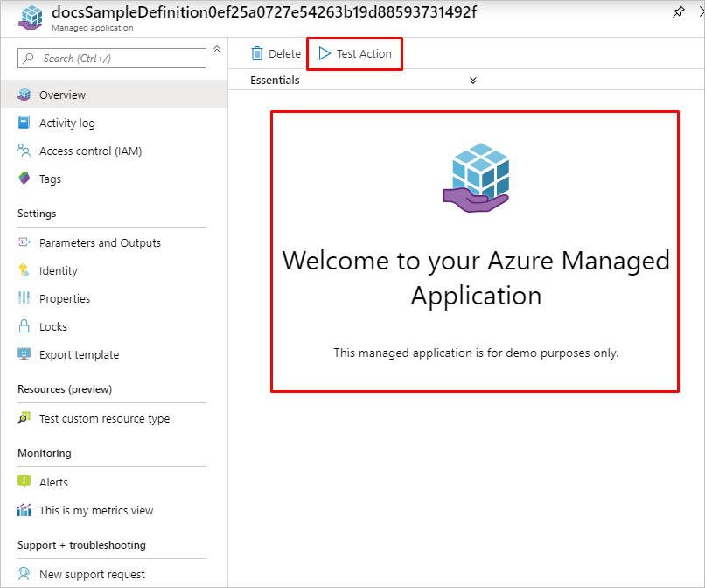The width and height of the screenshot is (705, 588).
Task: Collapse the sidebar using the caret arrow
Action: click(x=216, y=50)
